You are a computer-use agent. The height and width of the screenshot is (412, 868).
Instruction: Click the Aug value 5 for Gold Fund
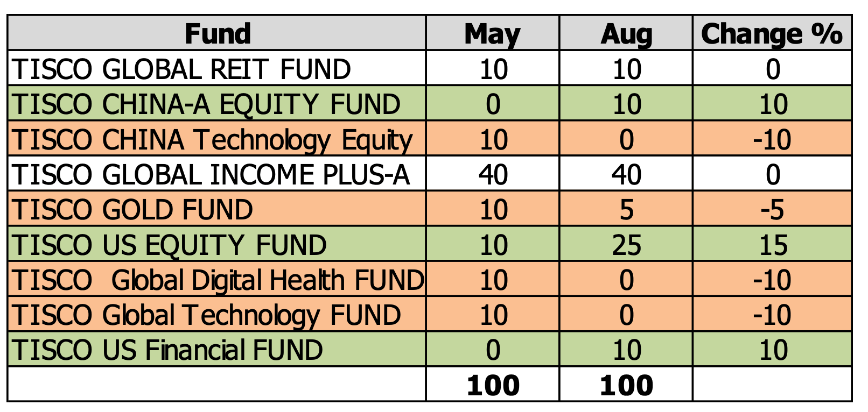(626, 210)
